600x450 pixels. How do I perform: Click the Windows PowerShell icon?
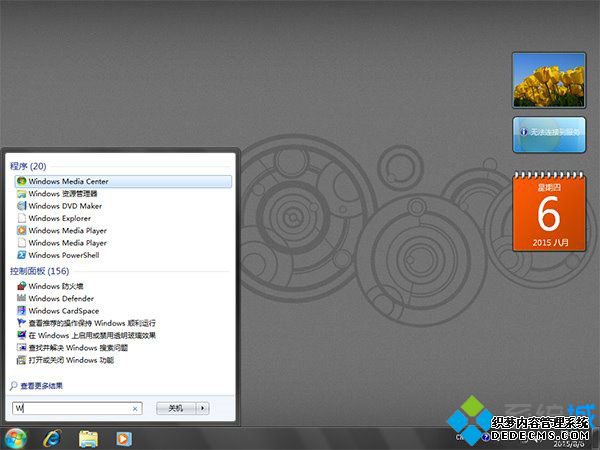[21, 255]
